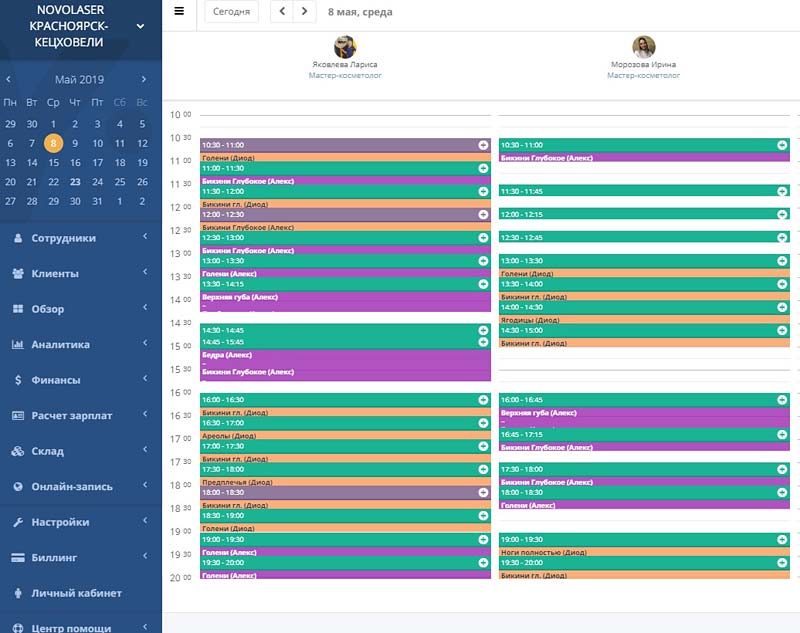The image size is (800, 633).
Task: Click plus icon on Яковлева's 10:30 - 11:00 appointment
Action: (483, 145)
